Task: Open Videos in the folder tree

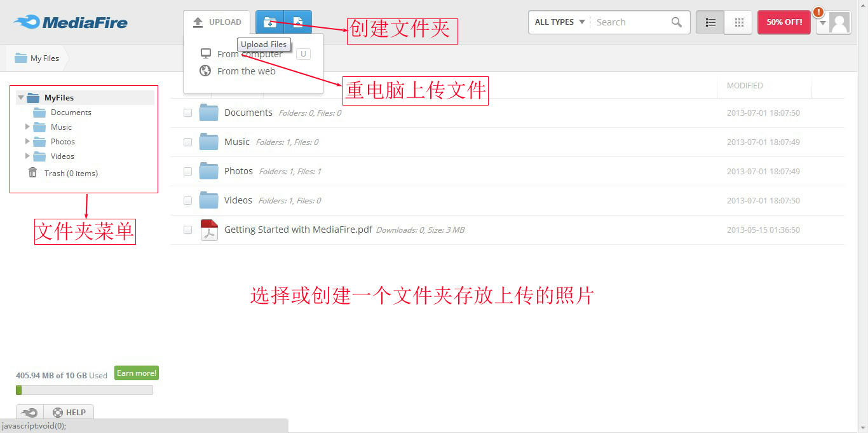Action: (62, 156)
